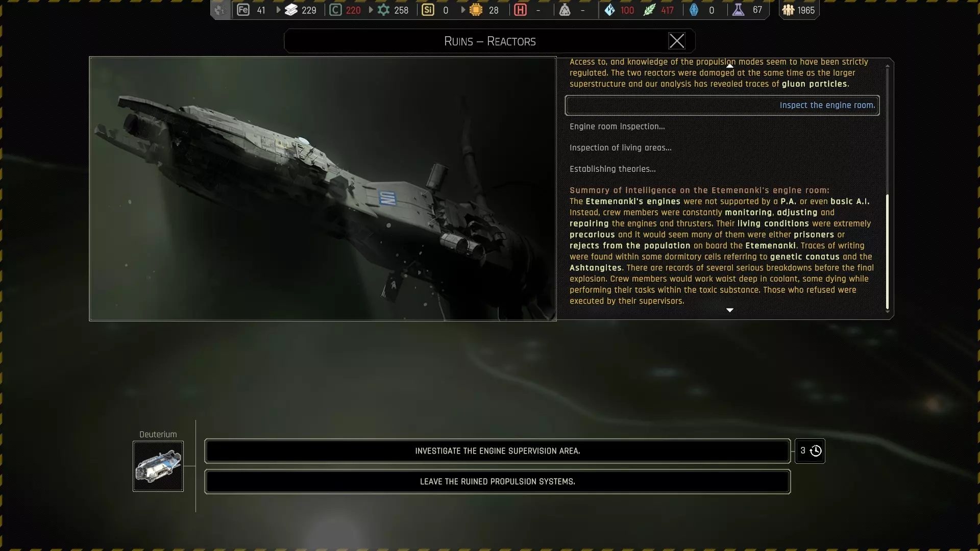Click the Hydrogen (H) resource icon

click(x=520, y=10)
